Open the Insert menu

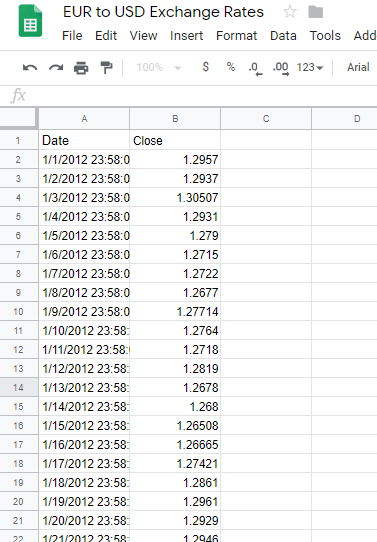(x=187, y=36)
